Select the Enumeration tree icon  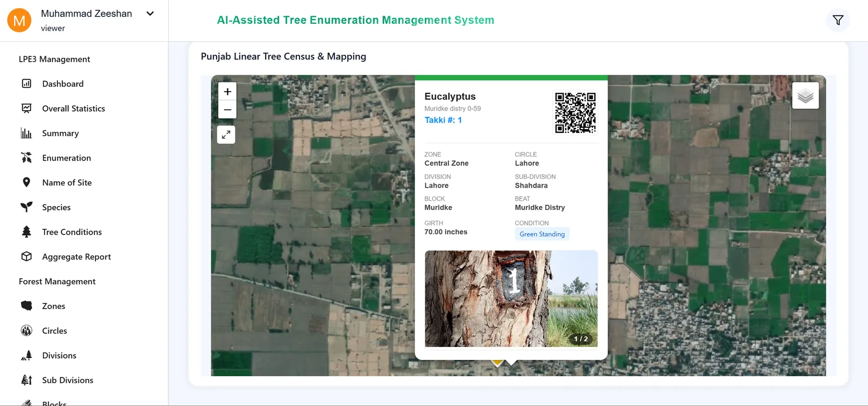point(26,158)
